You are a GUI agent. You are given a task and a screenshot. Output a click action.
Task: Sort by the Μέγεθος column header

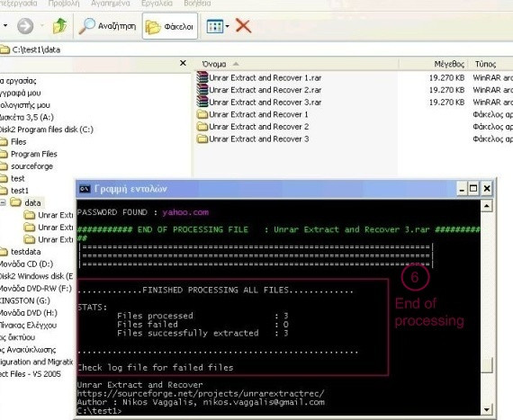[x=449, y=64]
